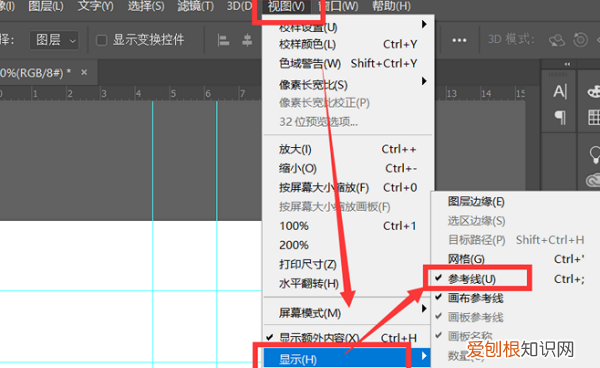Click the horizontal ruler
600x368 pixels.
tap(130, 93)
